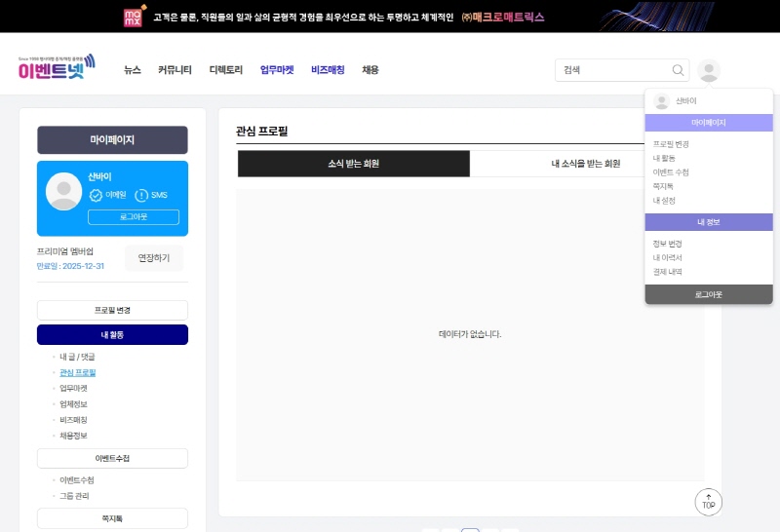780x532 pixels.
Task: Click the 프리미엄 멤버쉽 label
Action: pyautogui.click(x=65, y=251)
